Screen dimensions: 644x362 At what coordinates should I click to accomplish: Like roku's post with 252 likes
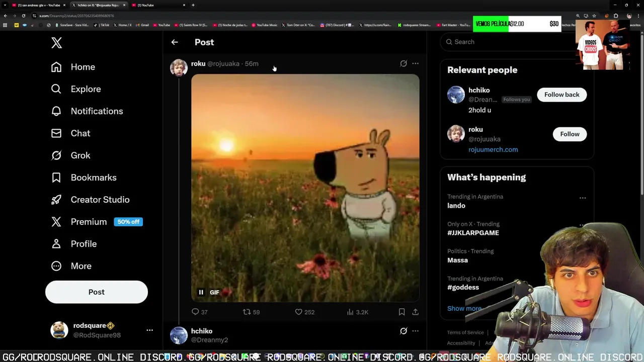(x=304, y=312)
